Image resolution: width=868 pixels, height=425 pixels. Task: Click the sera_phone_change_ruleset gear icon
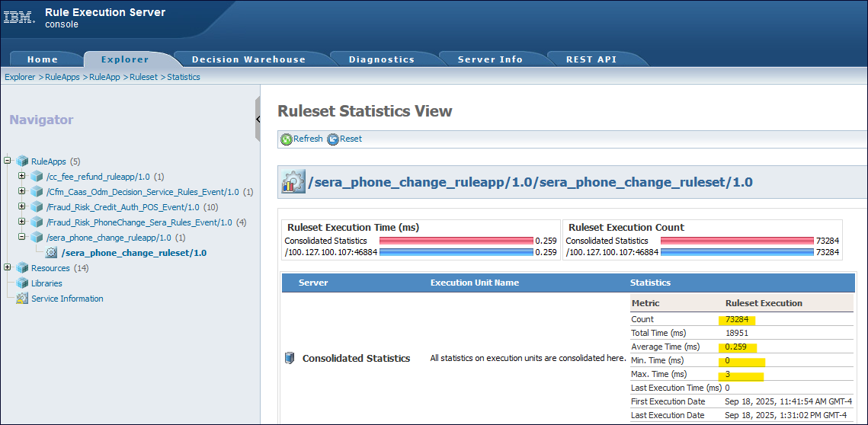[52, 253]
